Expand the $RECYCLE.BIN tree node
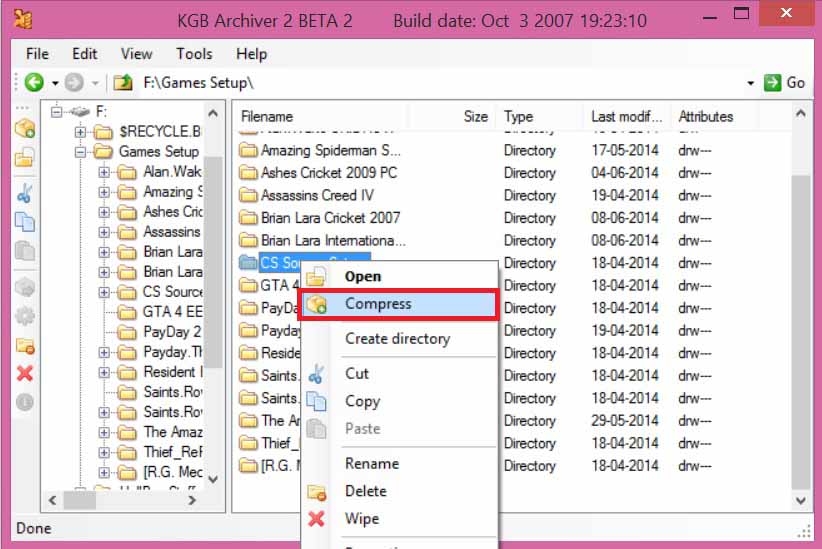 (x=80, y=132)
